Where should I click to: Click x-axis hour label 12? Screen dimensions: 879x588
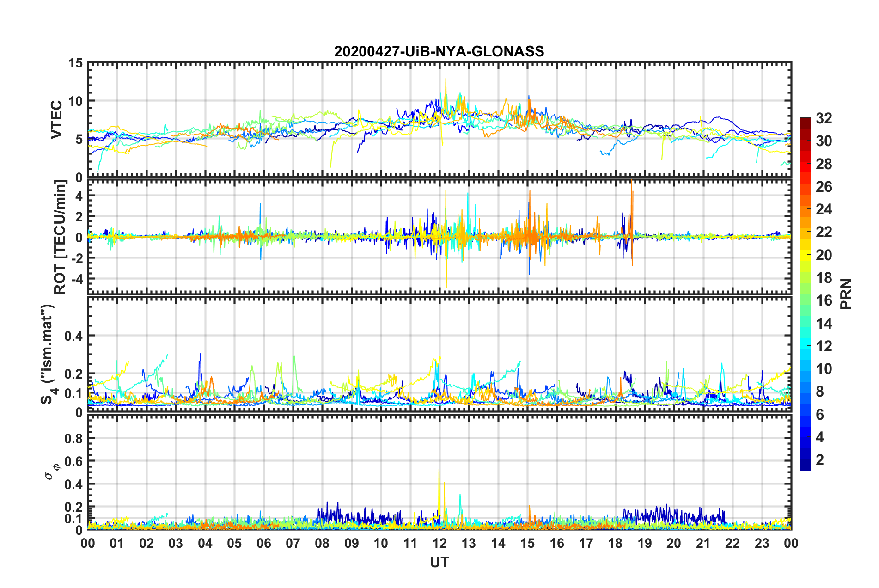point(439,544)
